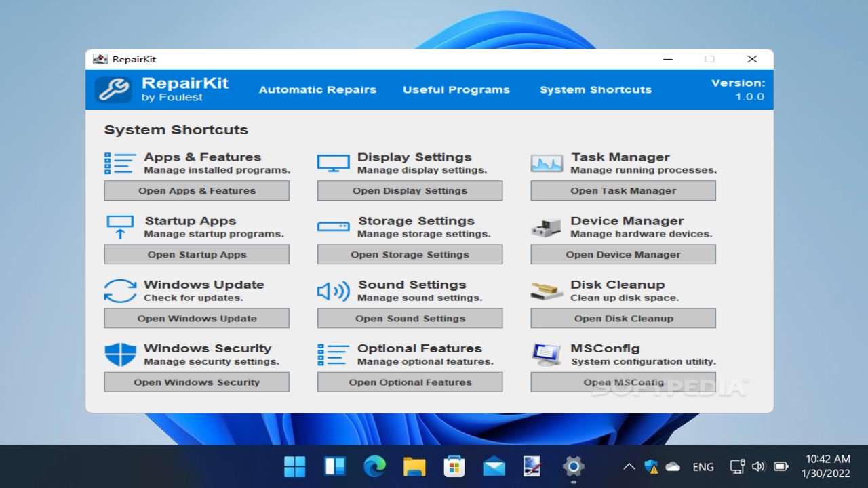Click the Windows Security tray icon
Viewport: 868px width, 488px height.
coord(651,466)
